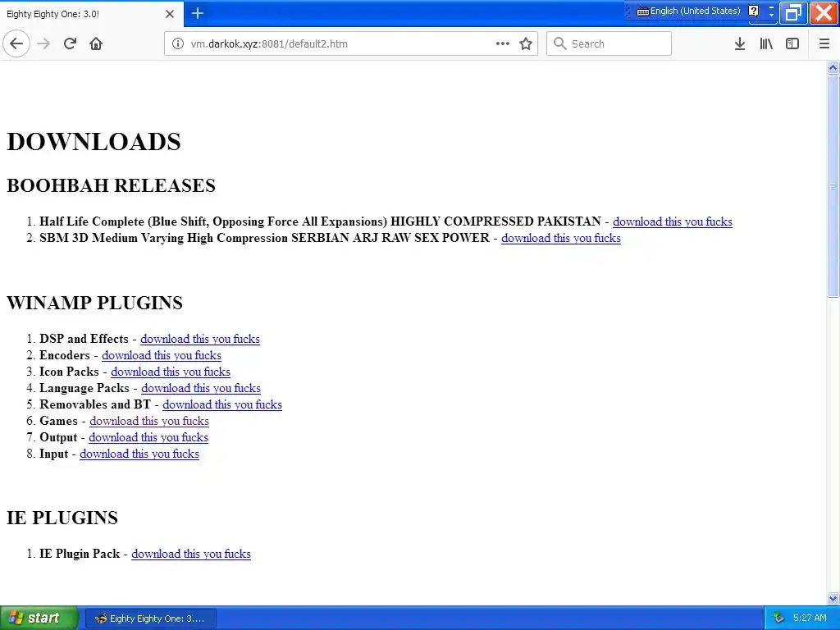Download SBM 3D Medium release
This screenshot has width=840, height=630.
[x=561, y=238]
